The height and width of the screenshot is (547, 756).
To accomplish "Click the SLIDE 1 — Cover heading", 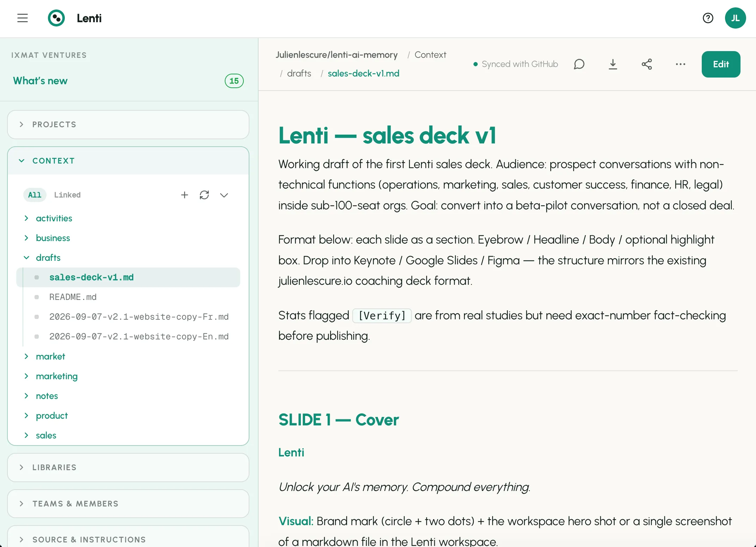I will [x=339, y=420].
